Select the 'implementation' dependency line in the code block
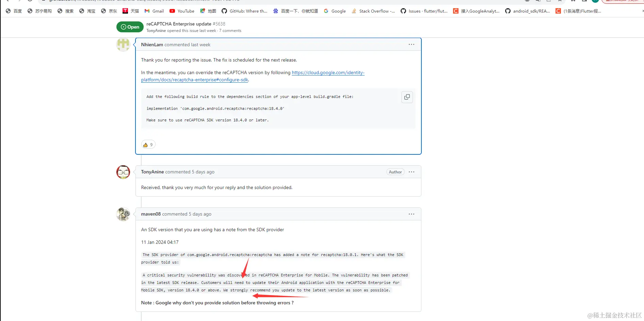This screenshot has width=644, height=321. pyautogui.click(x=215, y=108)
